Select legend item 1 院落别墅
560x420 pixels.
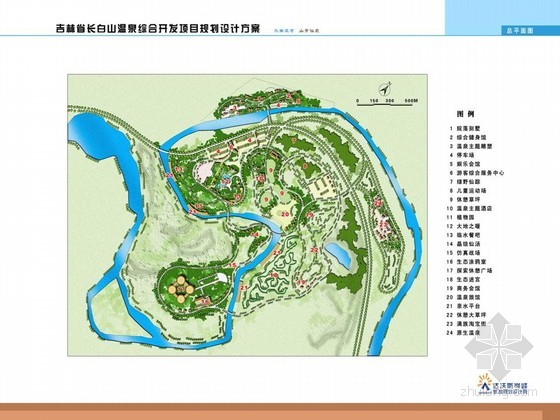coord(465,129)
